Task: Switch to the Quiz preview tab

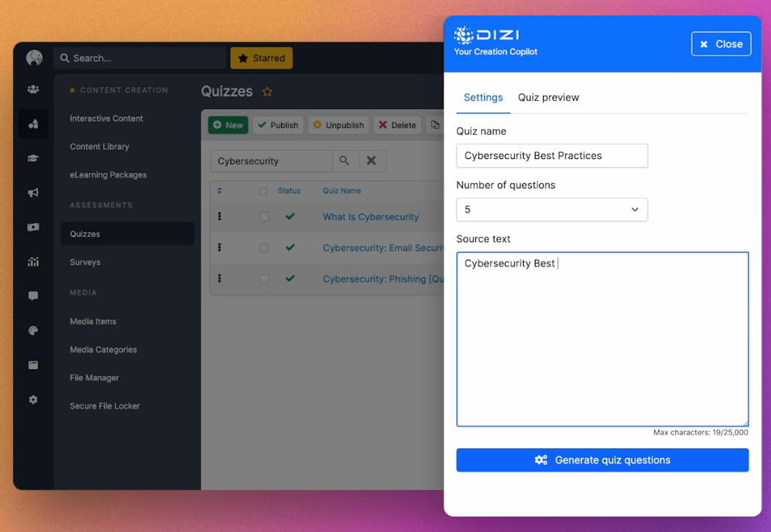Action: (548, 97)
